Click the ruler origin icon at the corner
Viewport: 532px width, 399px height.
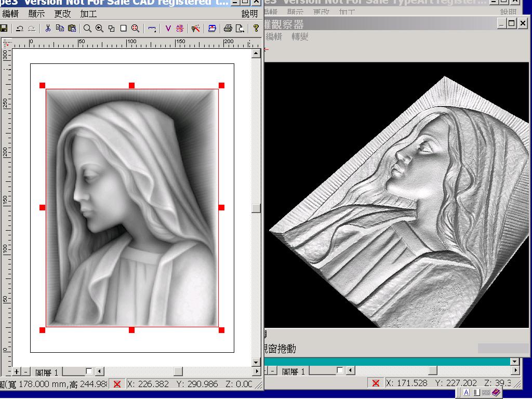[7, 44]
